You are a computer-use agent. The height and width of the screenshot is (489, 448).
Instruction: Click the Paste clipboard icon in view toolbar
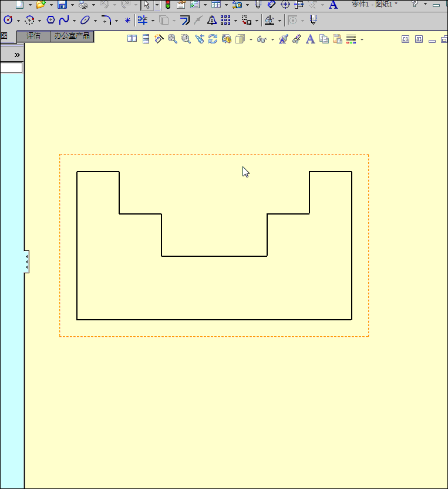(x=338, y=39)
